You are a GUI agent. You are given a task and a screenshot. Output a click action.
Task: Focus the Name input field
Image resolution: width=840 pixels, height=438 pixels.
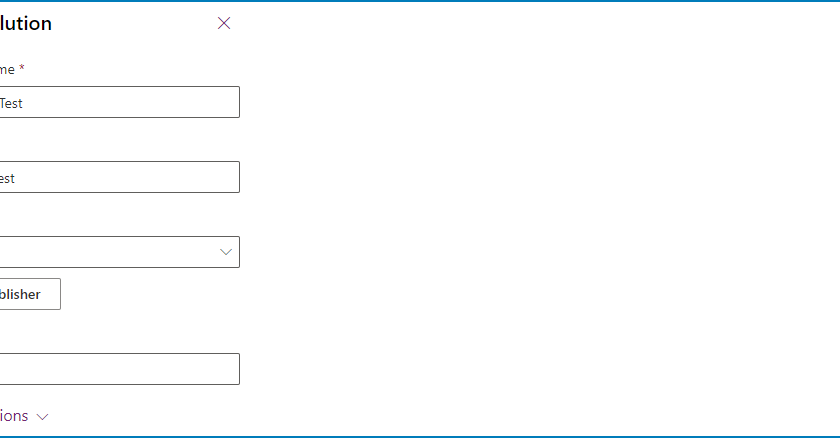(x=120, y=177)
